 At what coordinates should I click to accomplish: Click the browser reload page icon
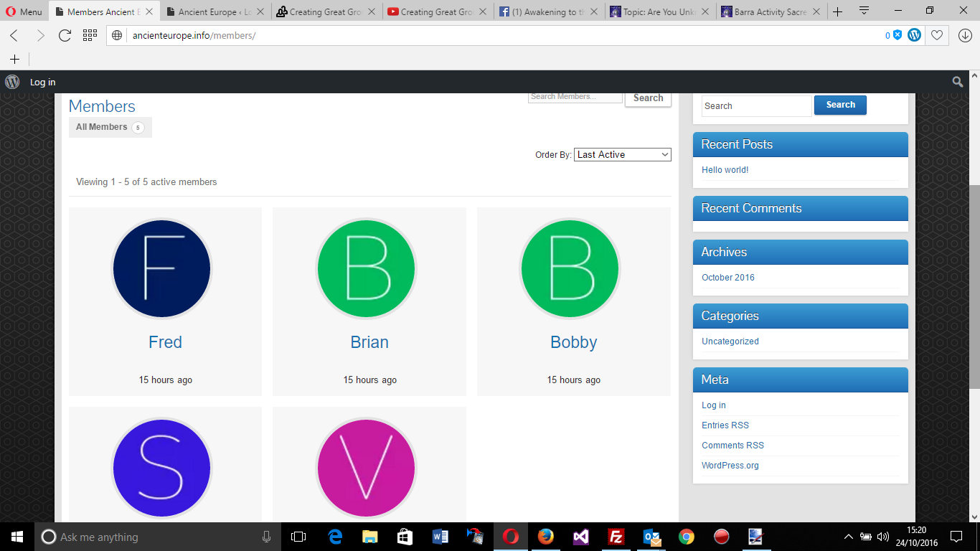tap(65, 35)
